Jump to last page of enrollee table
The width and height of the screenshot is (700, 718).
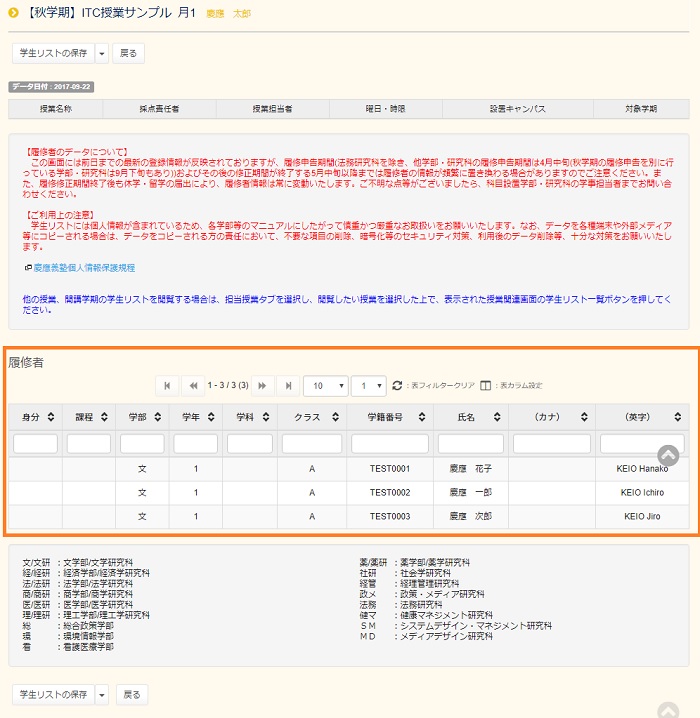pos(288,385)
